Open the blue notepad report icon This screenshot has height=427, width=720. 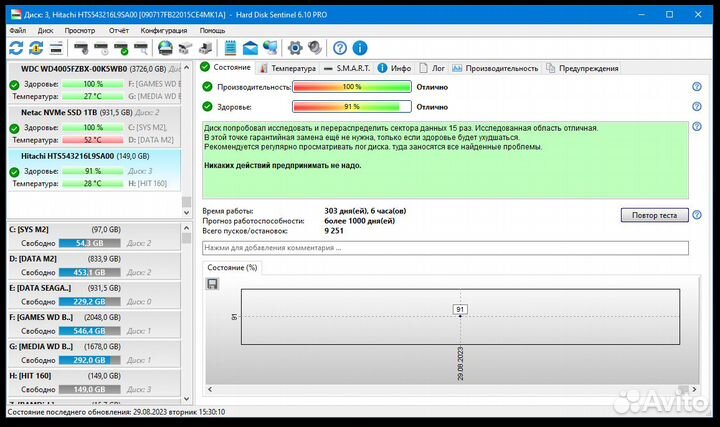point(230,48)
